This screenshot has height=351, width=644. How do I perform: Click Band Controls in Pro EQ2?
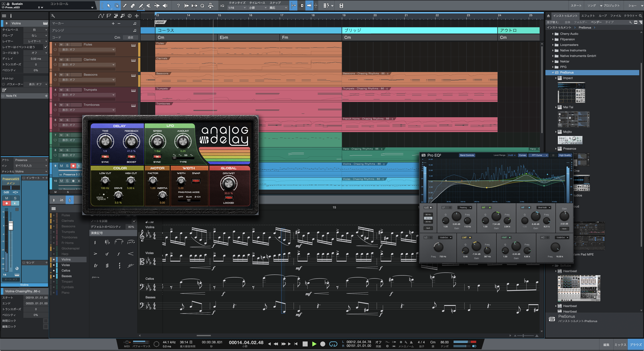point(467,155)
